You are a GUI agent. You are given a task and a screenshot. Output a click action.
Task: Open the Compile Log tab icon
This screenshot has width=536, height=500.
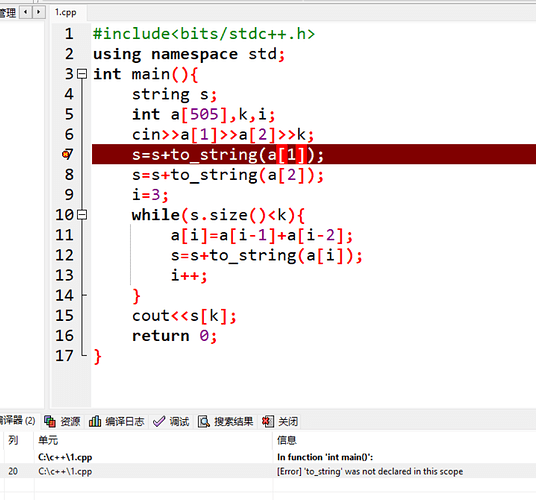(x=95, y=421)
